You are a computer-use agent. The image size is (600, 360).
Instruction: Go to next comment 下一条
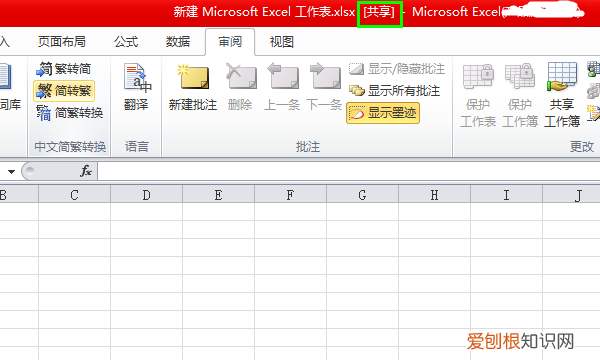tap(324, 88)
